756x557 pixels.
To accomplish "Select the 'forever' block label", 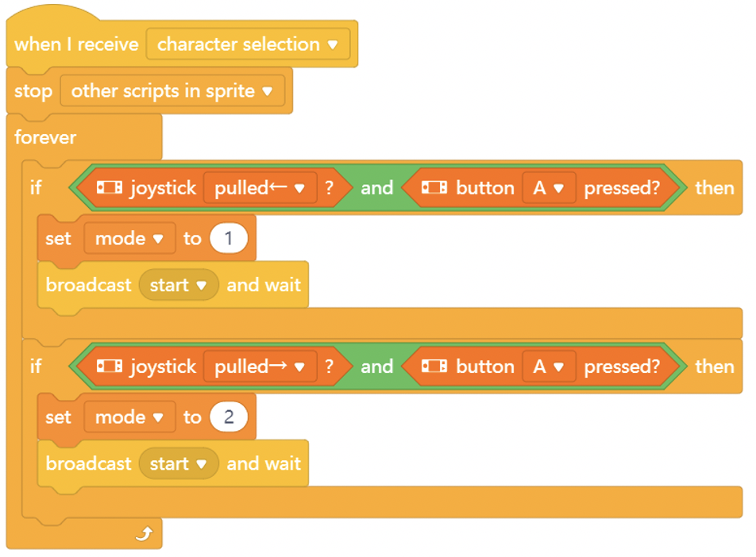I will [45, 137].
